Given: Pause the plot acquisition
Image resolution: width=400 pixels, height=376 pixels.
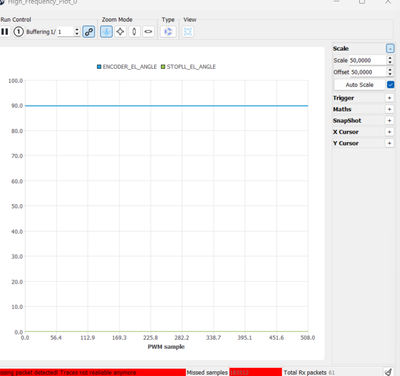Looking at the screenshot, I should (5, 32).
